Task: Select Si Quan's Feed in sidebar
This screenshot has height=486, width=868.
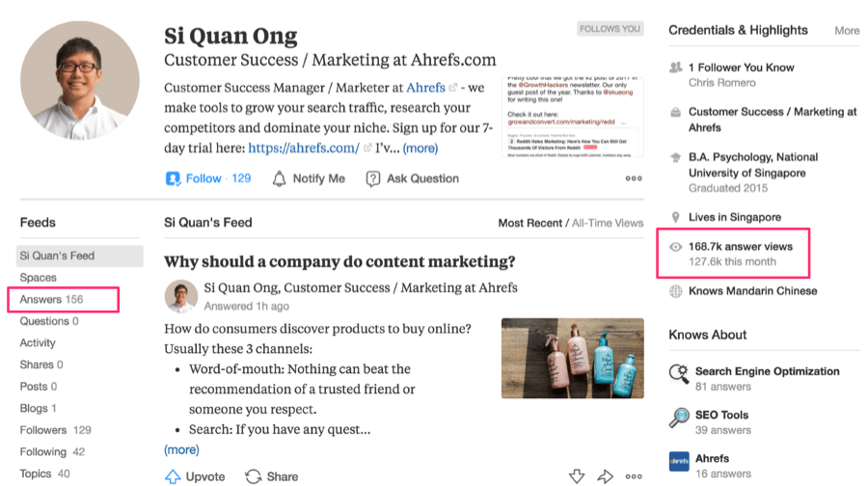Action: [80, 256]
